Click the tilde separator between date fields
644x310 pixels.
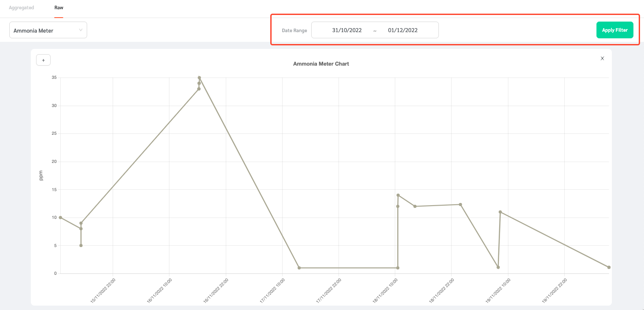[x=375, y=31]
